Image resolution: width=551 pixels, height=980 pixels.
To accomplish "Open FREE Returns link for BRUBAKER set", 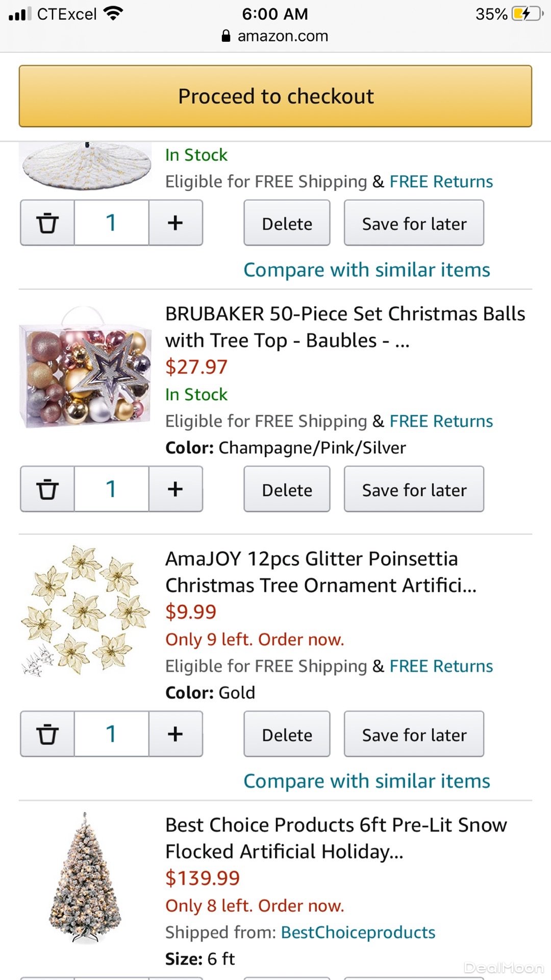I will [x=441, y=421].
